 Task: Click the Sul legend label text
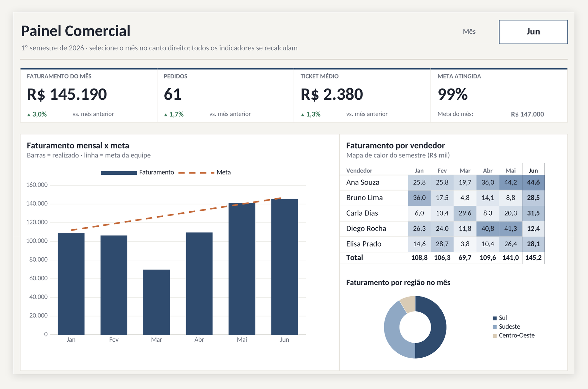tap(503, 318)
